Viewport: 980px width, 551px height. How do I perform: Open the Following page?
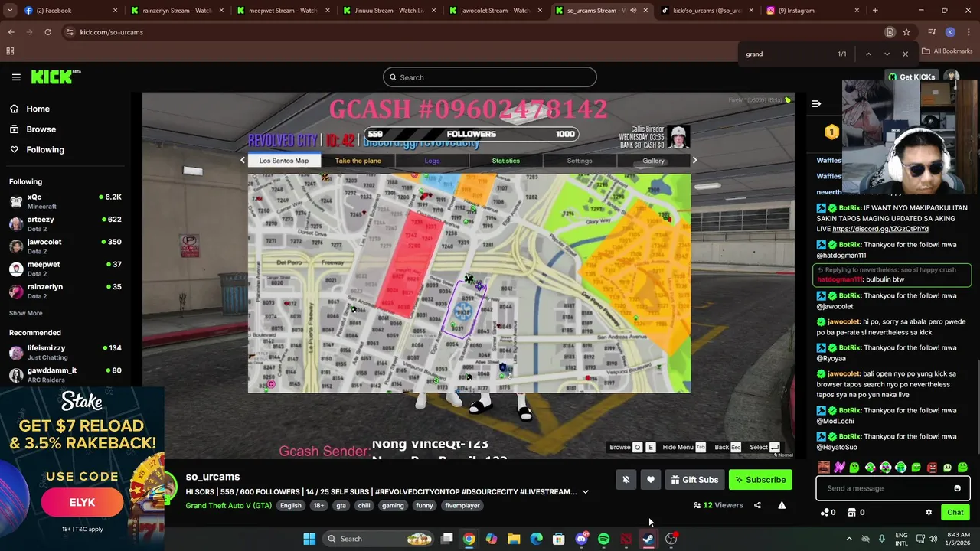coord(45,150)
